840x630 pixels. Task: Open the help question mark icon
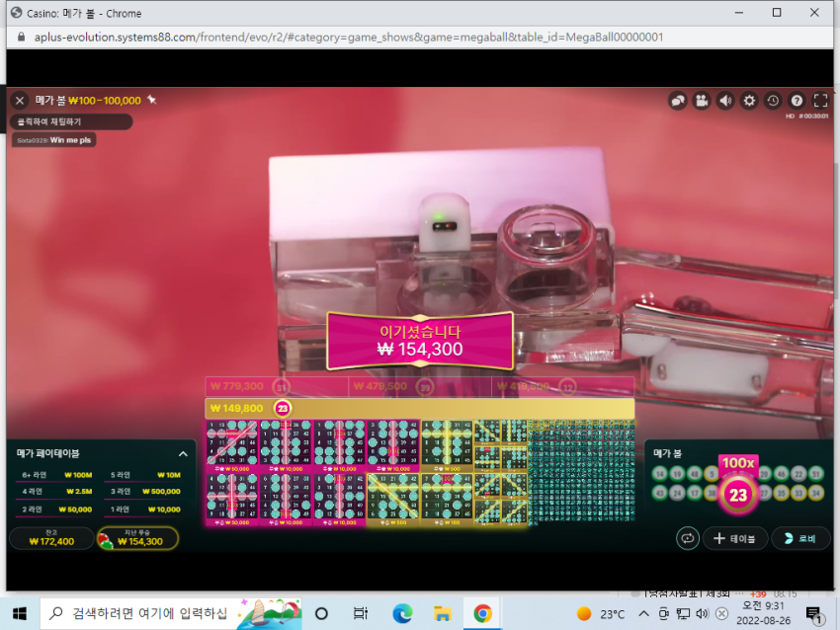797,101
